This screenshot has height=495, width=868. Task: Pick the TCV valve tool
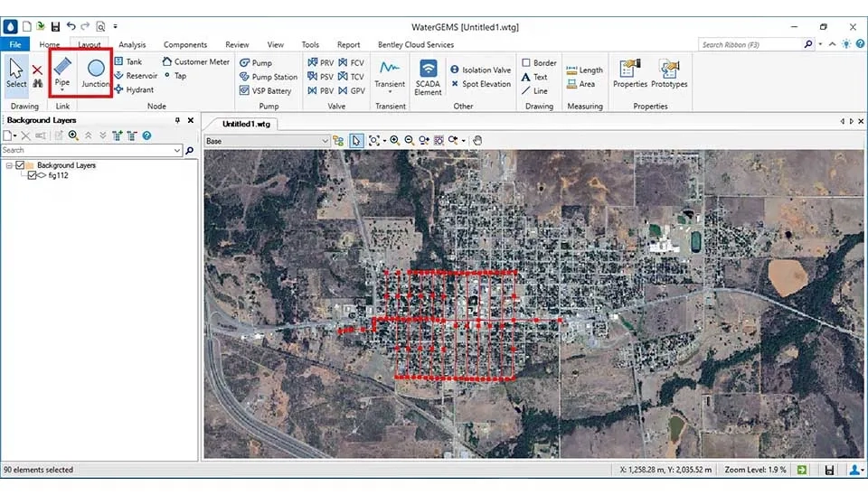tap(352, 76)
